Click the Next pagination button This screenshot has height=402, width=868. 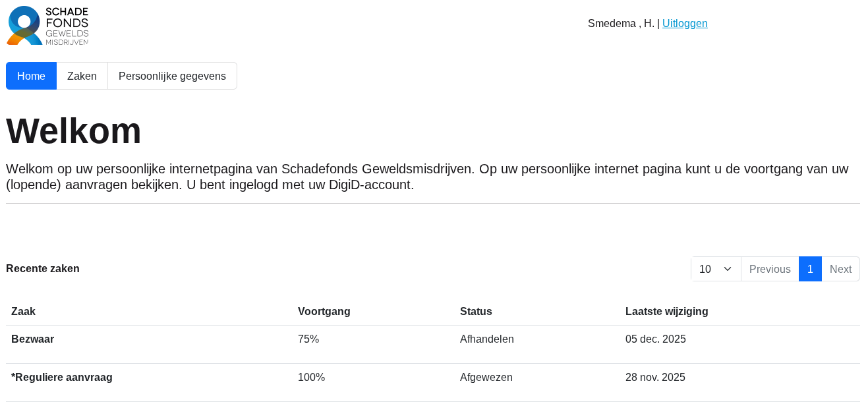(840, 269)
